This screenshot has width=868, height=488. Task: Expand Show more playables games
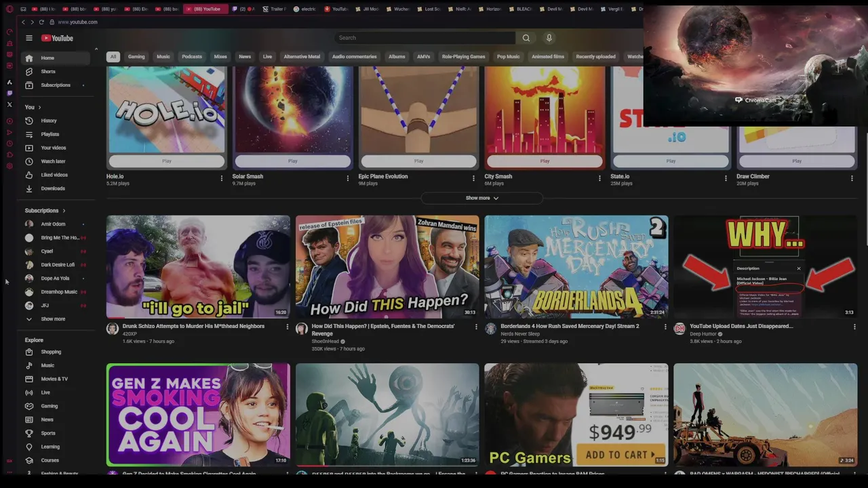click(482, 198)
